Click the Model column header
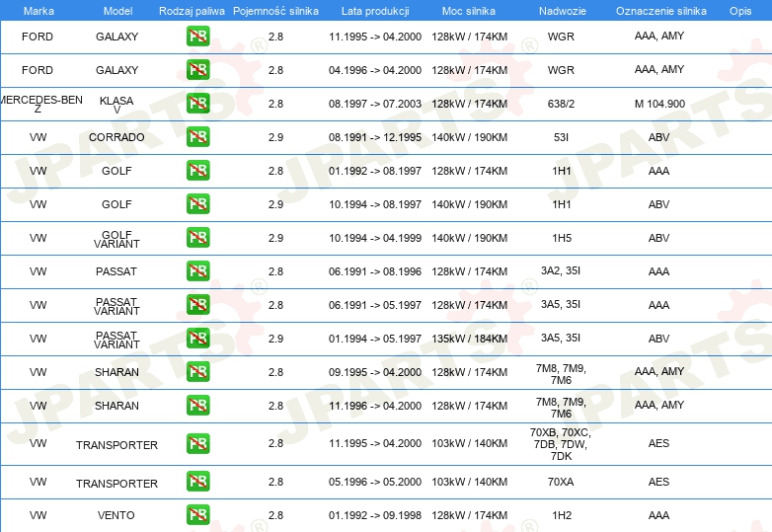 117,11
